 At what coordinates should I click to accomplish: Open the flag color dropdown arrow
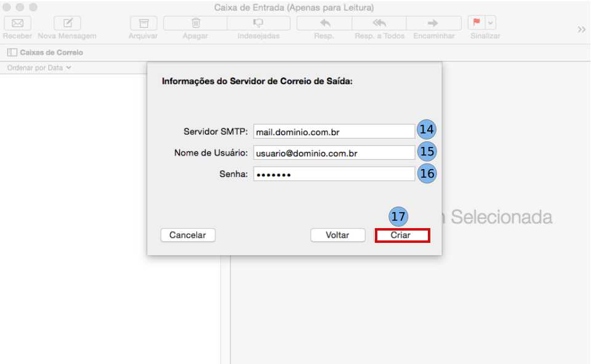click(491, 23)
